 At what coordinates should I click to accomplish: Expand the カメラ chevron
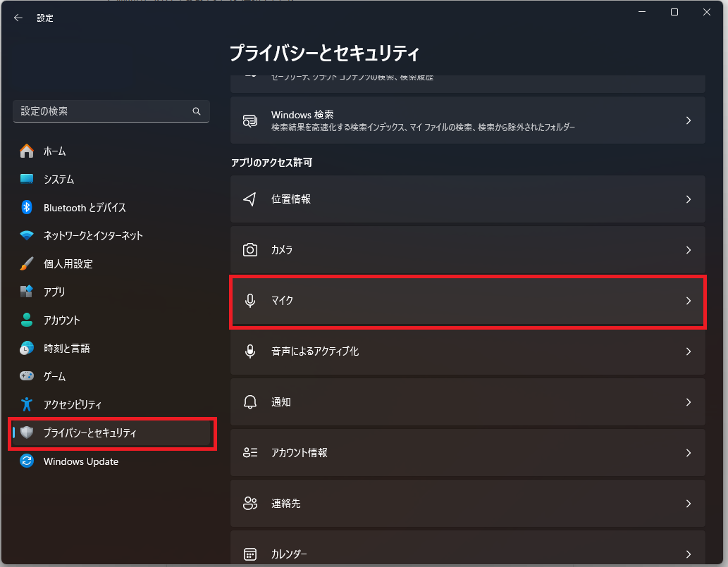coord(688,250)
